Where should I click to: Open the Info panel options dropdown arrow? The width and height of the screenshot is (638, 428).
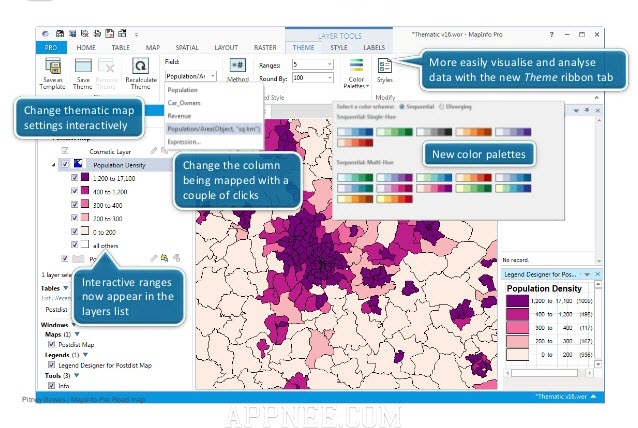click(576, 110)
